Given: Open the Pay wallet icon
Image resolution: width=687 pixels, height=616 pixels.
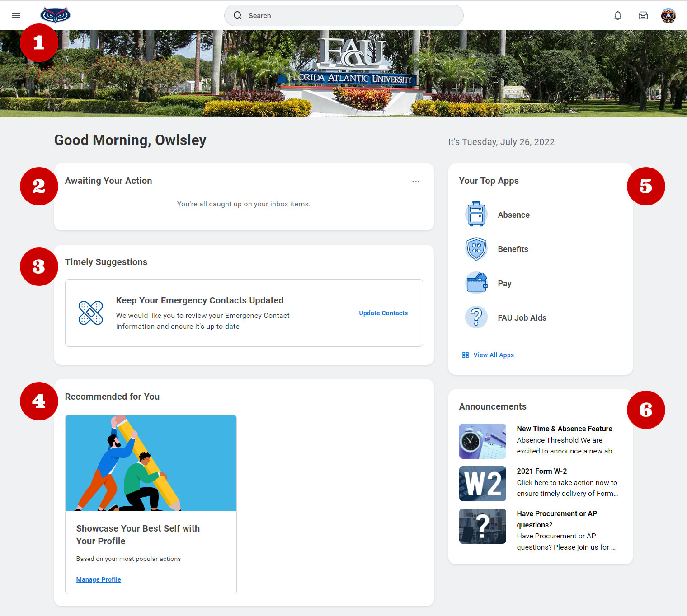Looking at the screenshot, I should tap(476, 283).
